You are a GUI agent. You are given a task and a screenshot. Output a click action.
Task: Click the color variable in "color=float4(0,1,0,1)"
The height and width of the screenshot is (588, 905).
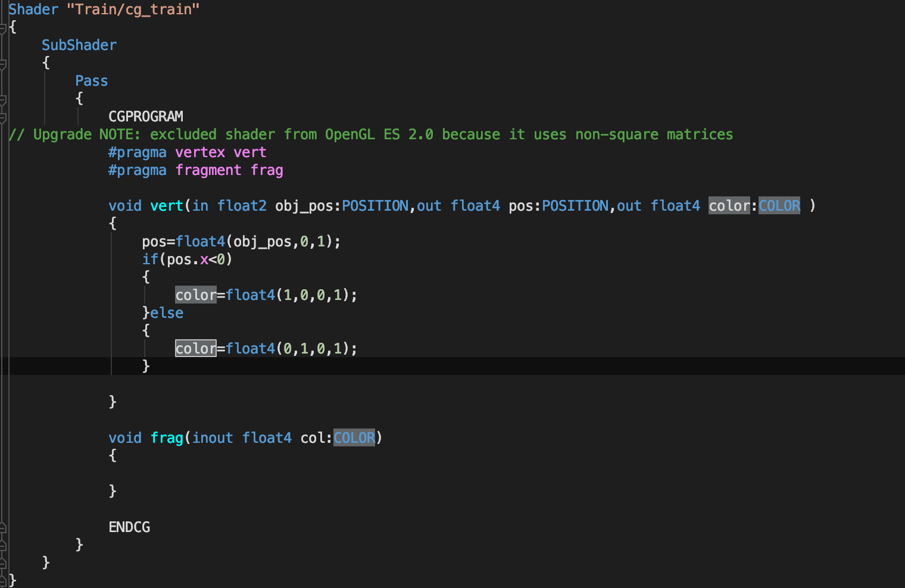tap(196, 349)
